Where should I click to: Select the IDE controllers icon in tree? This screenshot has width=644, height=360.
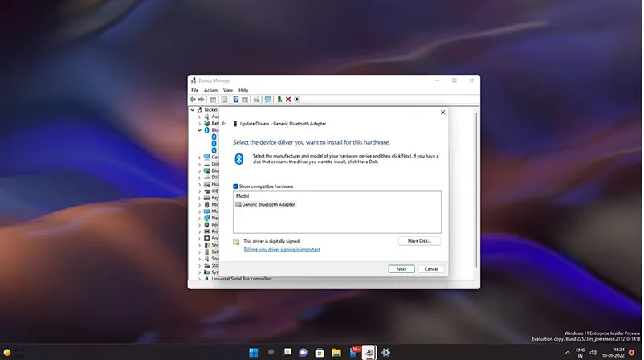pyautogui.click(x=207, y=191)
